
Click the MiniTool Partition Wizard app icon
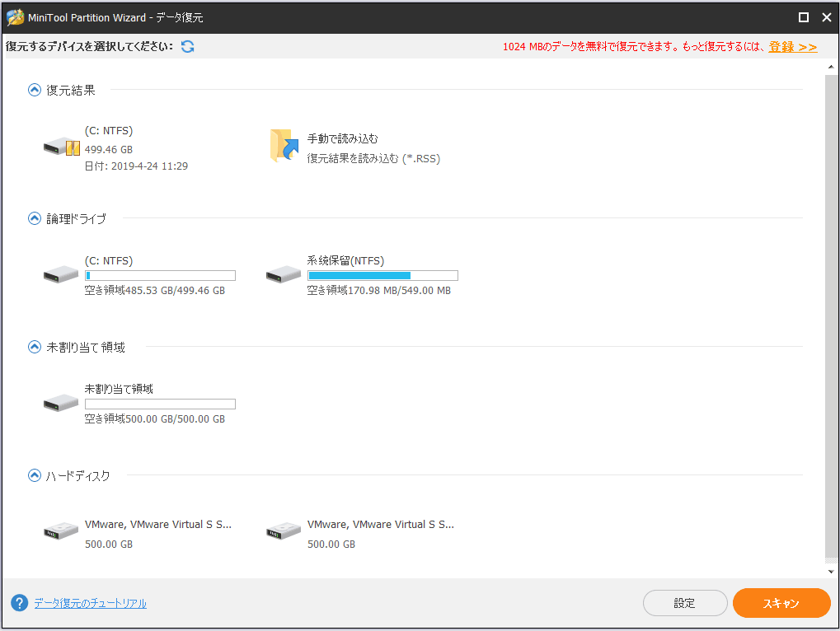pyautogui.click(x=15, y=17)
